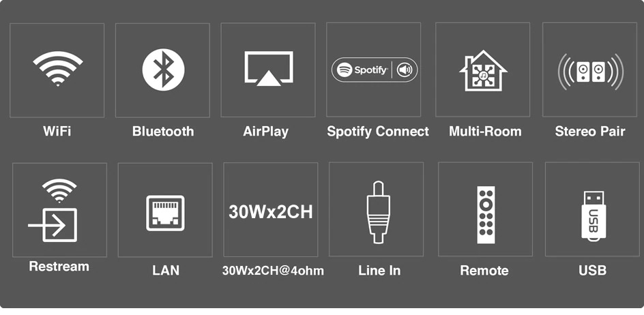Click the WiFi text label
The image size is (644, 315).
tap(57, 131)
